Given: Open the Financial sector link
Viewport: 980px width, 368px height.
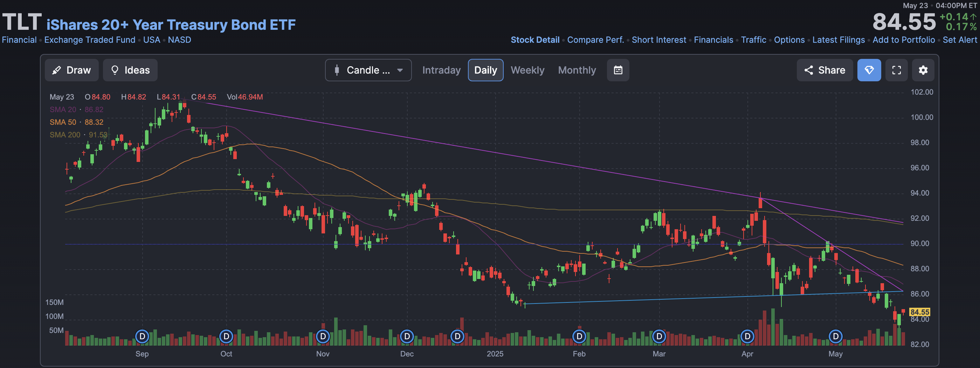Looking at the screenshot, I should pyautogui.click(x=19, y=40).
